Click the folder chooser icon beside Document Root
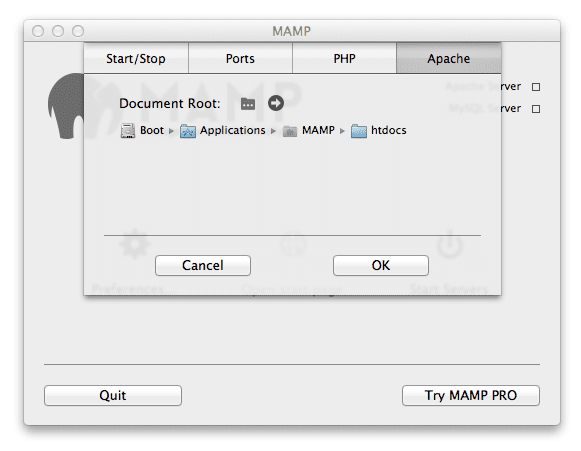 248,104
